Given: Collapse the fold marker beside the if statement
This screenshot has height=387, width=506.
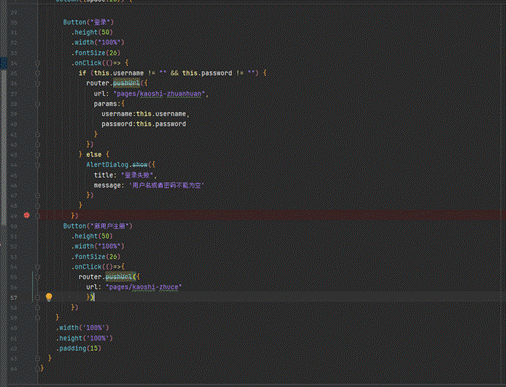Looking at the screenshot, I should click(x=37, y=73).
